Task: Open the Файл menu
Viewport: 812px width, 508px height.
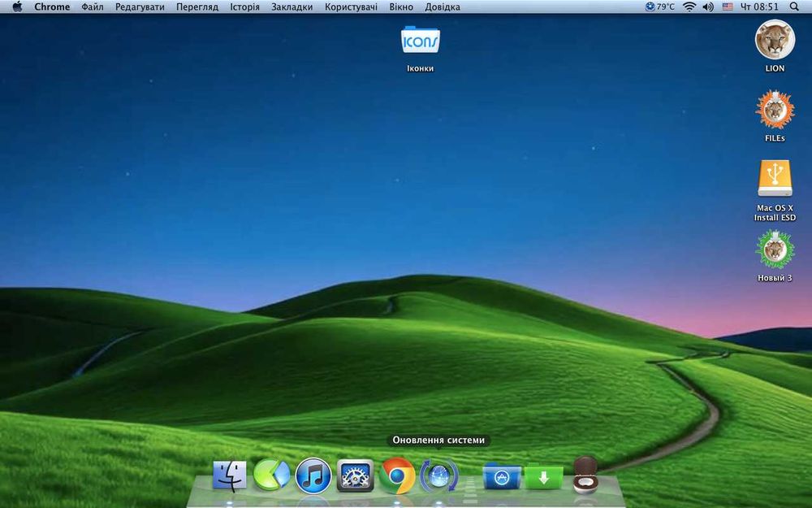Action: pos(93,7)
